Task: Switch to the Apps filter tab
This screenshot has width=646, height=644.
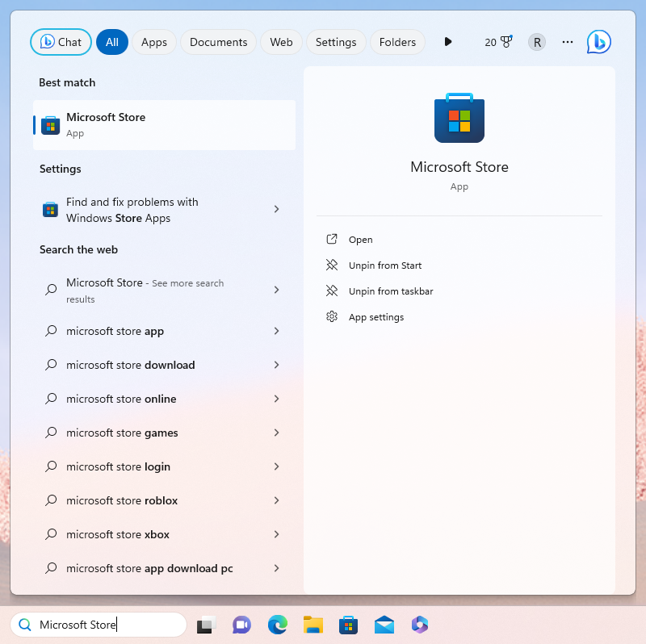Action: click(x=154, y=42)
